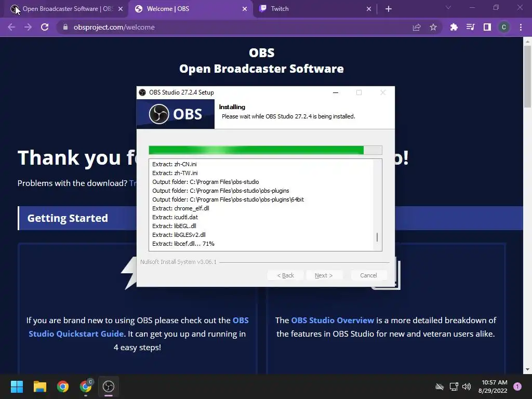Click the padlock site info icon
This screenshot has height=399, width=532.
tap(65, 27)
